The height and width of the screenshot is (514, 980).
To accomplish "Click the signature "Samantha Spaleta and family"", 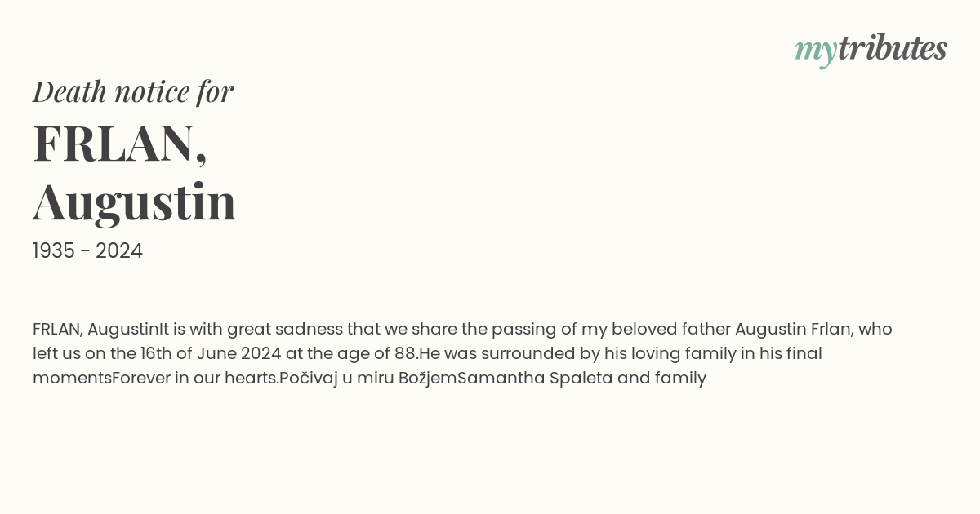I will point(581,378).
